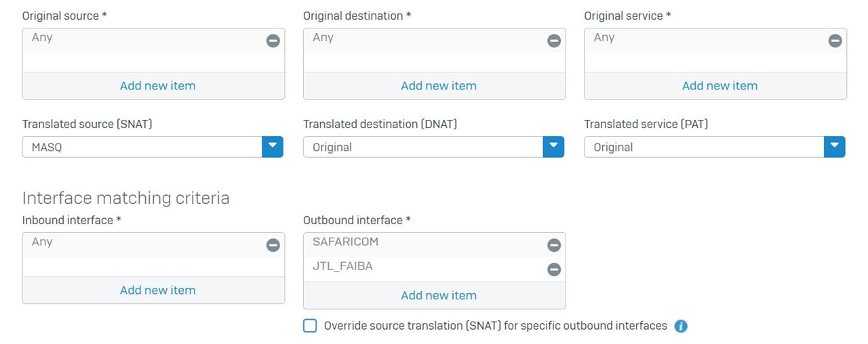Select the MASQ translated source field
This screenshot has height=344, width=868.
point(142,147)
